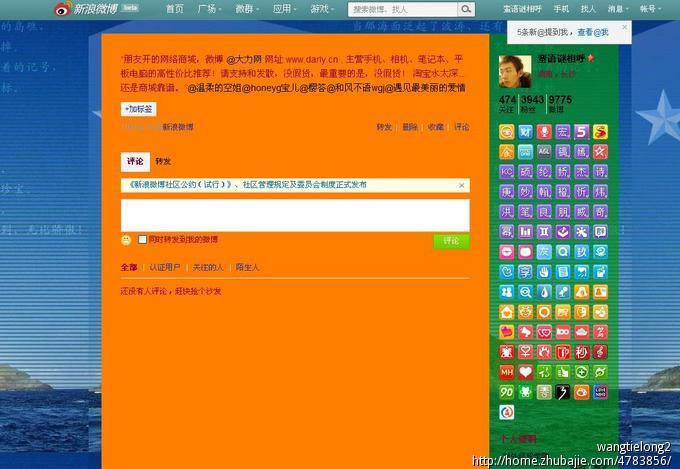Open the white heart on red badge
This screenshot has width=680, height=469.
click(x=525, y=372)
